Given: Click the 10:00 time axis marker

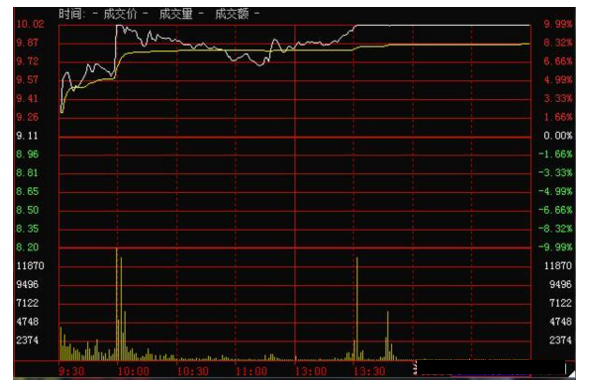Looking at the screenshot, I should tap(133, 371).
